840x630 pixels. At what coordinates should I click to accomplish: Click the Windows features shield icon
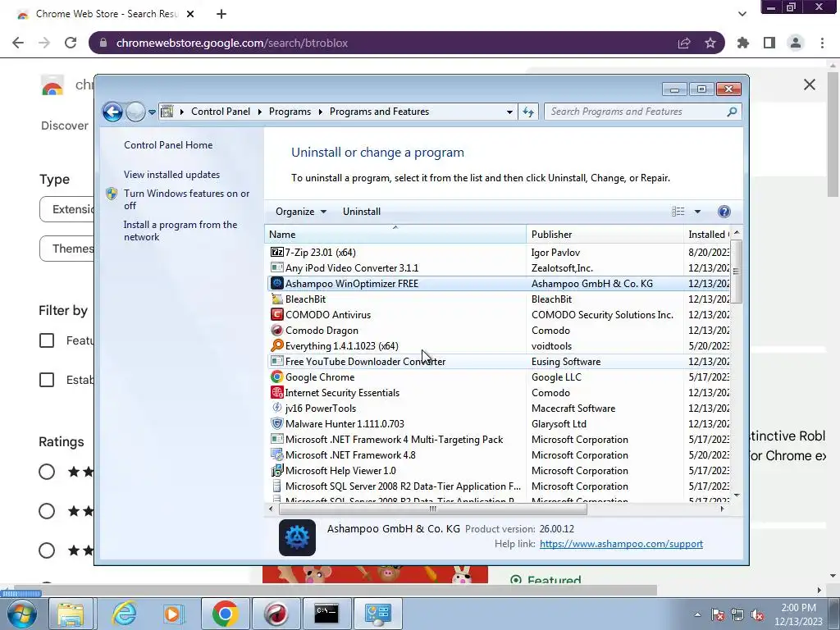pyautogui.click(x=112, y=194)
